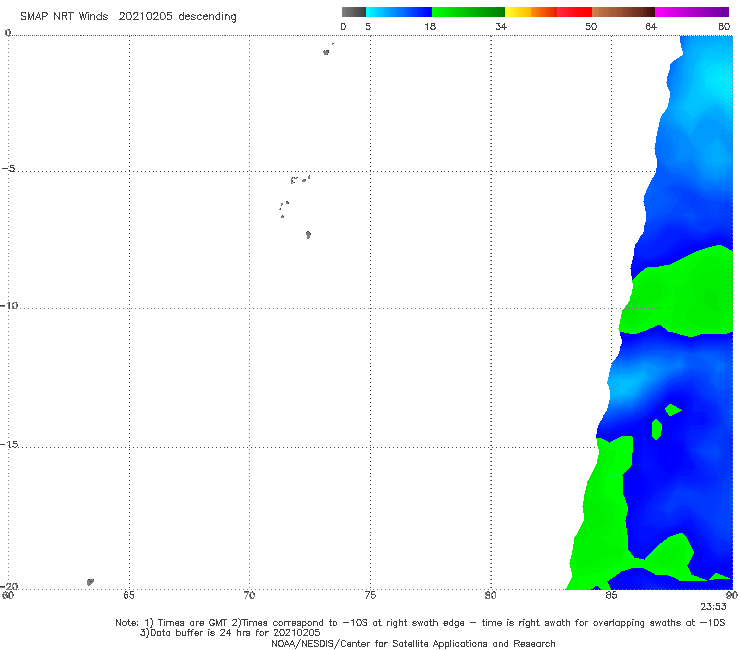Image resolution: width=740 pixels, height=650 pixels.
Task: Click the color bar scale label '18'
Action: click(x=430, y=26)
